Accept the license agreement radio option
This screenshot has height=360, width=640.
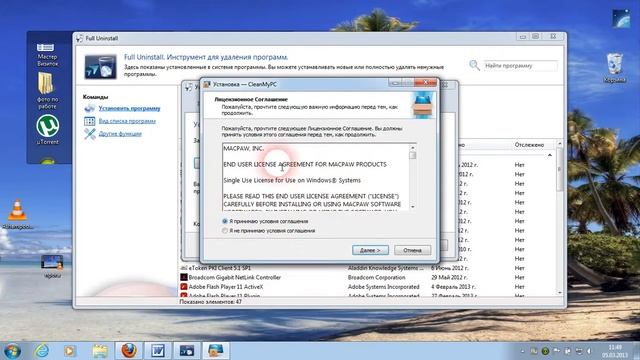pyautogui.click(x=225, y=221)
